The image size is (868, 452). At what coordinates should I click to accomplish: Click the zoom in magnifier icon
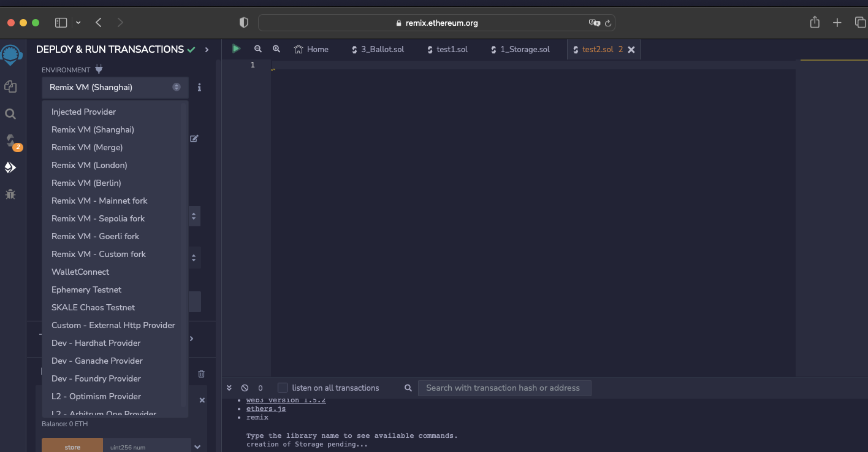click(276, 49)
